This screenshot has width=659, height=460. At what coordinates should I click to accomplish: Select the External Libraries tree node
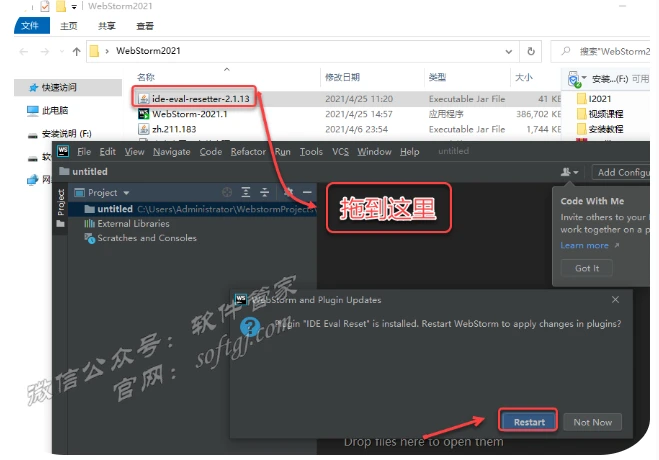click(133, 224)
